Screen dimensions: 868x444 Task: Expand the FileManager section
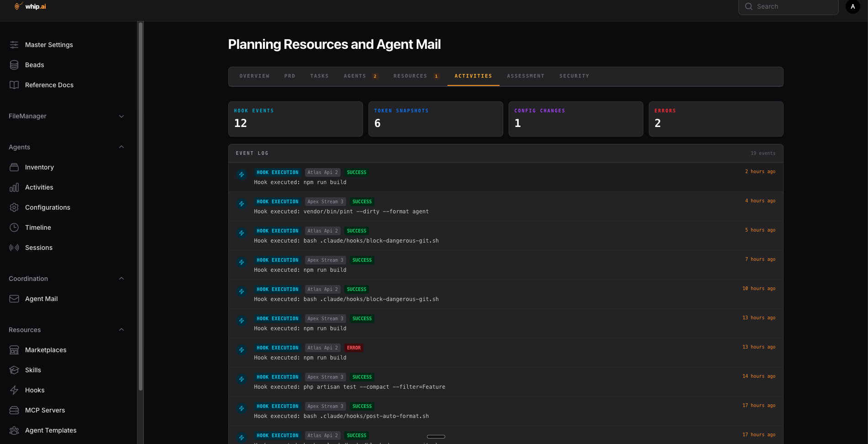121,116
